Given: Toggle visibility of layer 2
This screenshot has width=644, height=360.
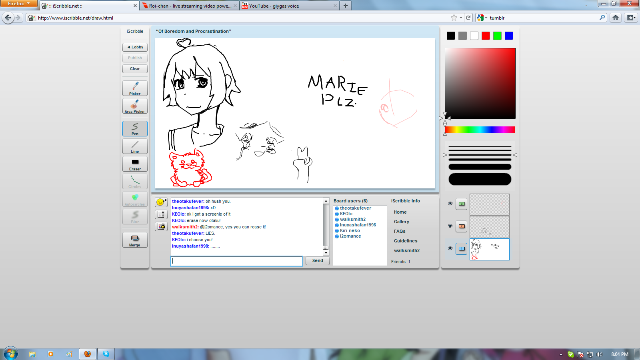Looking at the screenshot, I should click(x=450, y=226).
